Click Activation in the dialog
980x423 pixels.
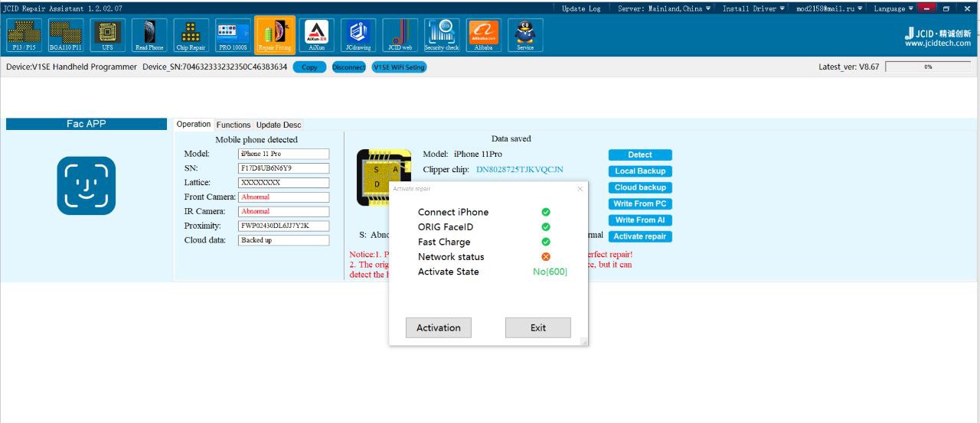tap(439, 327)
